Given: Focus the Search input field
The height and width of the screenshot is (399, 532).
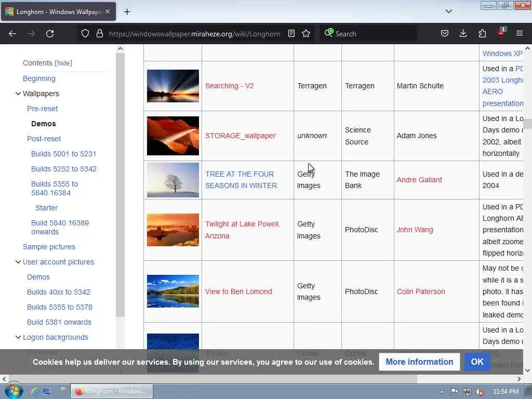Looking at the screenshot, I should coord(375,34).
